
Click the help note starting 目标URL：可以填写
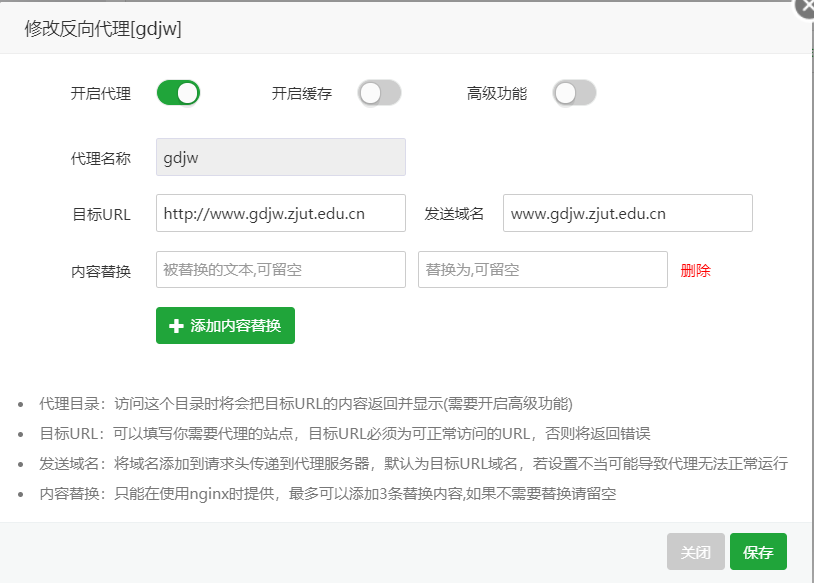tap(345, 433)
